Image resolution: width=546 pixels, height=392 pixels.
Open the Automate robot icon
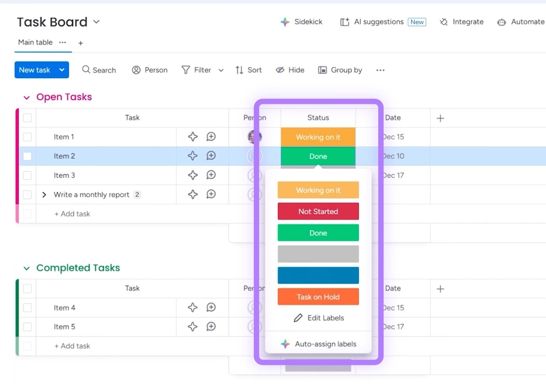click(501, 22)
